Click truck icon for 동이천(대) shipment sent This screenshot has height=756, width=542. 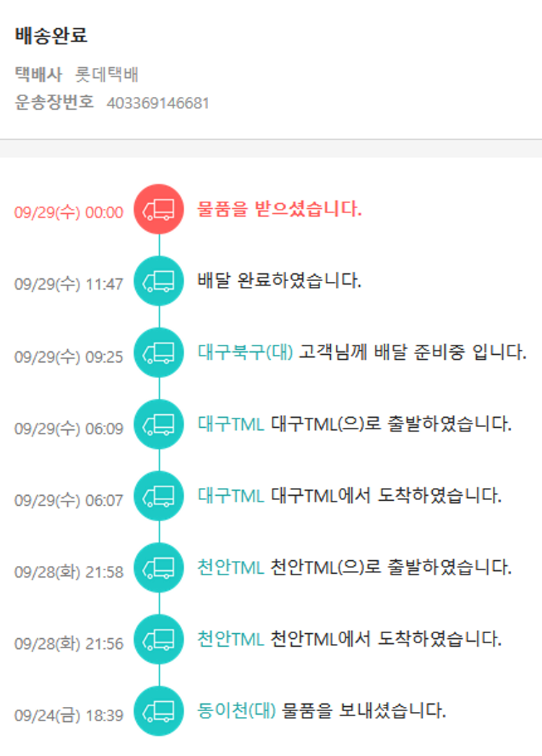pyautogui.click(x=159, y=710)
